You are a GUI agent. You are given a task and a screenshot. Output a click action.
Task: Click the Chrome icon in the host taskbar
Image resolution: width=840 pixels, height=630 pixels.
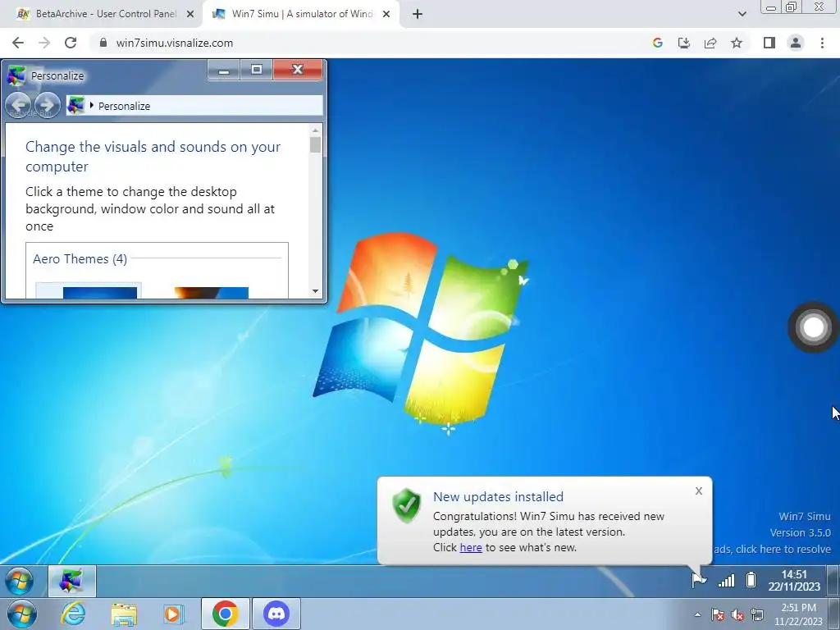[225, 614]
